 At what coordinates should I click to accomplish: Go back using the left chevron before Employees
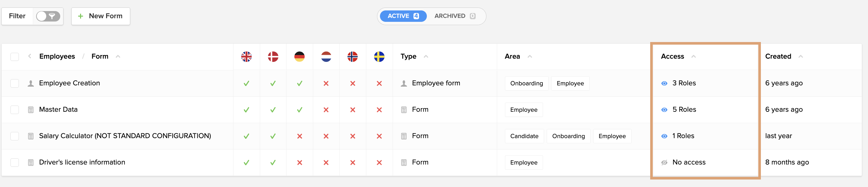30,56
